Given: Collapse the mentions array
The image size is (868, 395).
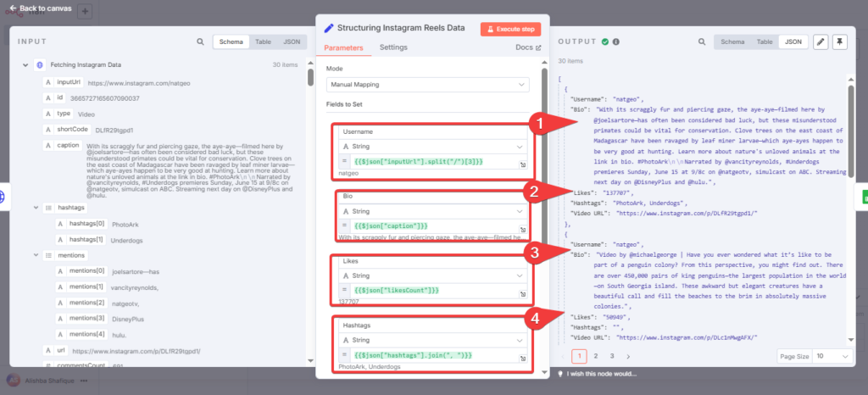Looking at the screenshot, I should click(x=35, y=256).
